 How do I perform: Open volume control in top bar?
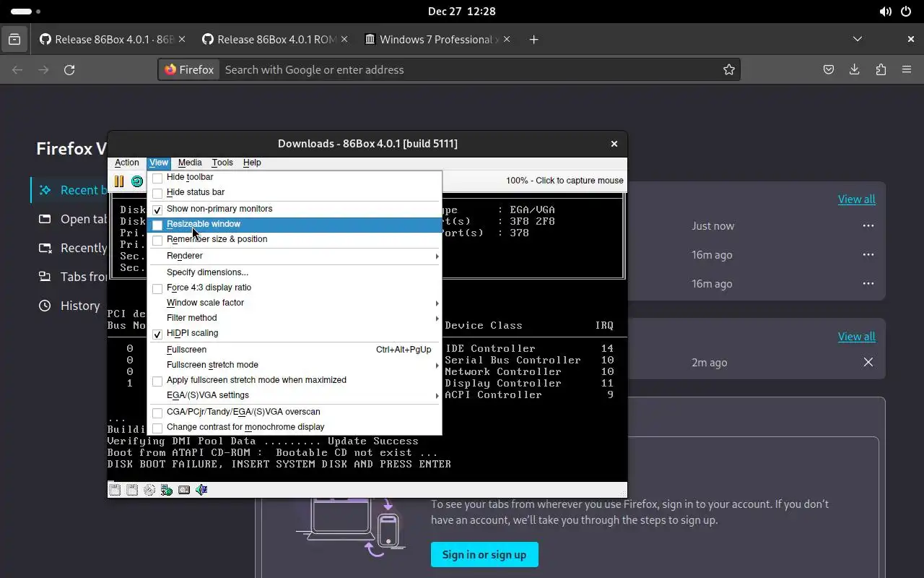click(x=886, y=12)
